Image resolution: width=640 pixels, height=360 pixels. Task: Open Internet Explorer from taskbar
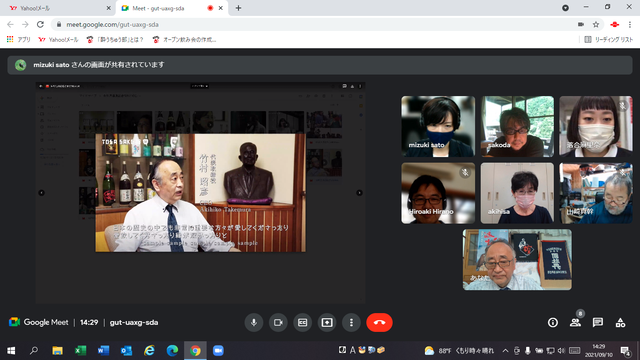(x=149, y=351)
